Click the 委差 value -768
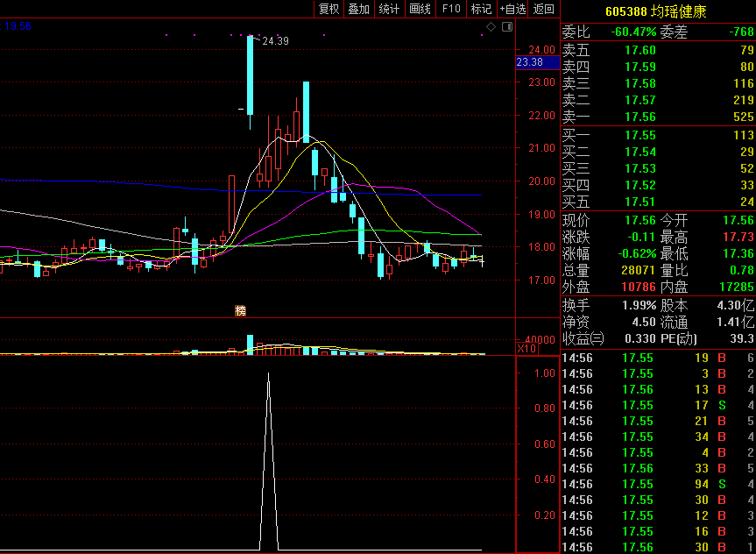The height and width of the screenshot is (554, 756). click(x=741, y=32)
